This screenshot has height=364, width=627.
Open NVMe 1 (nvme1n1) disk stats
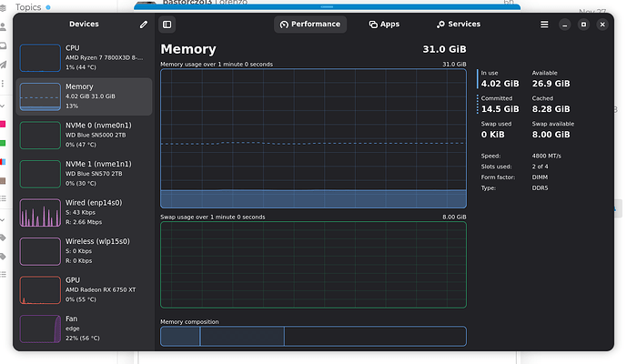(84, 173)
